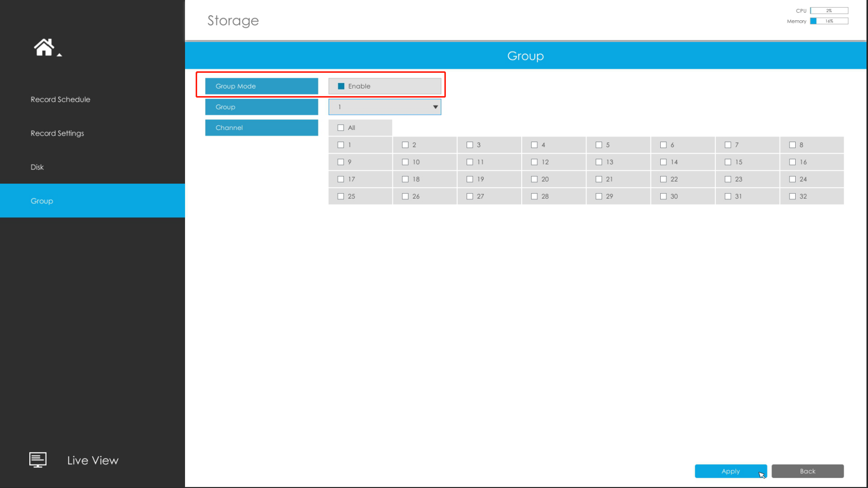Select channel 20
The image size is (868, 488).
pyautogui.click(x=534, y=180)
